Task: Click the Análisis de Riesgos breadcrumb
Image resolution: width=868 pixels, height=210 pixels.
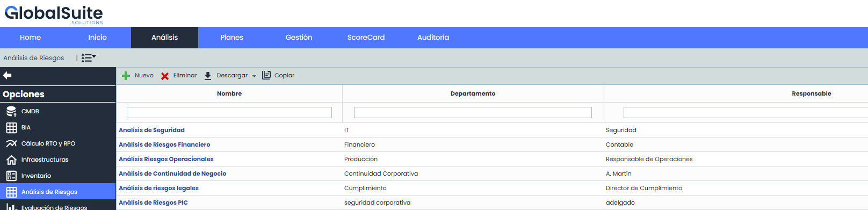Action: coord(33,58)
